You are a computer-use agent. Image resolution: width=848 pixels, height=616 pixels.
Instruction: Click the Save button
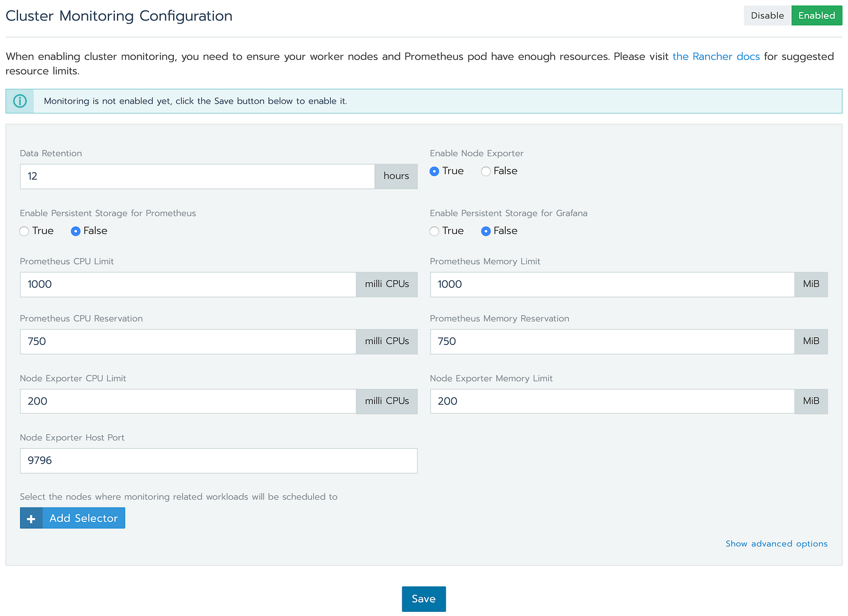423,598
